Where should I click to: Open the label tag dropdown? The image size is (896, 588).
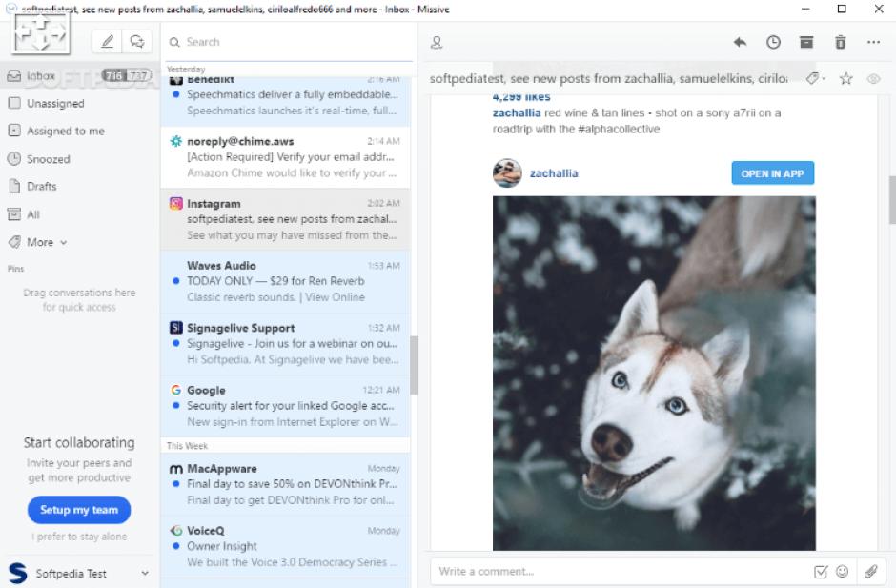coord(815,79)
